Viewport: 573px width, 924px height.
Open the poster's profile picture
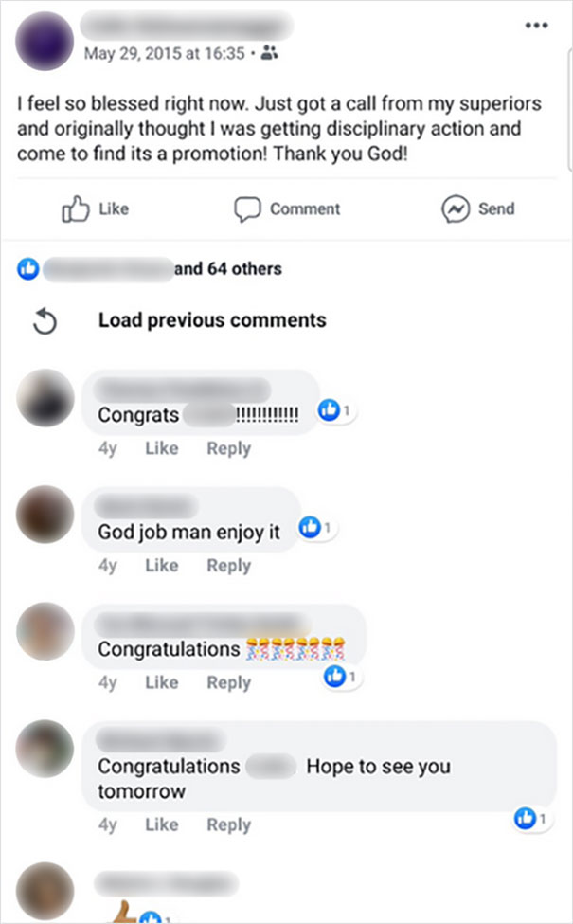(44, 42)
